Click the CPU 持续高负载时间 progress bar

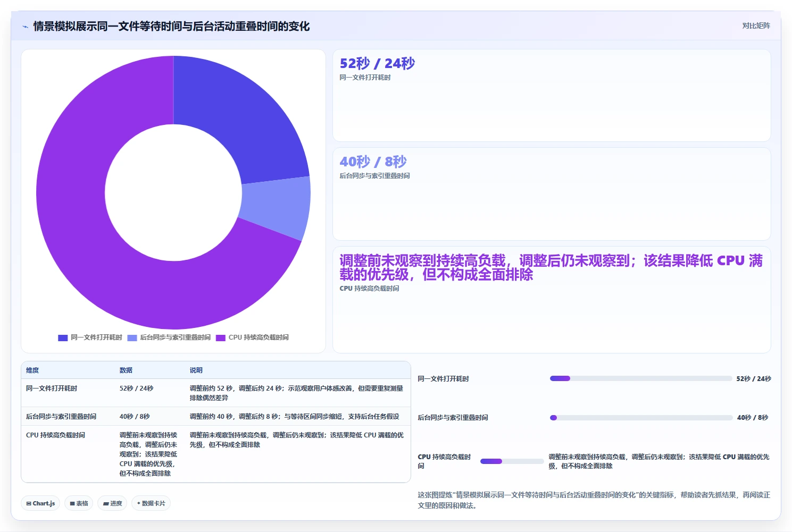click(x=512, y=461)
